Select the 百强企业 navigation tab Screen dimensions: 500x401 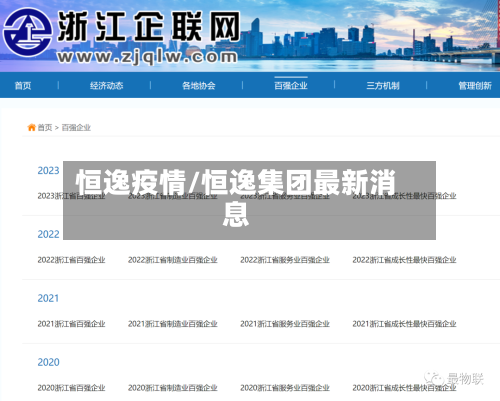click(291, 86)
